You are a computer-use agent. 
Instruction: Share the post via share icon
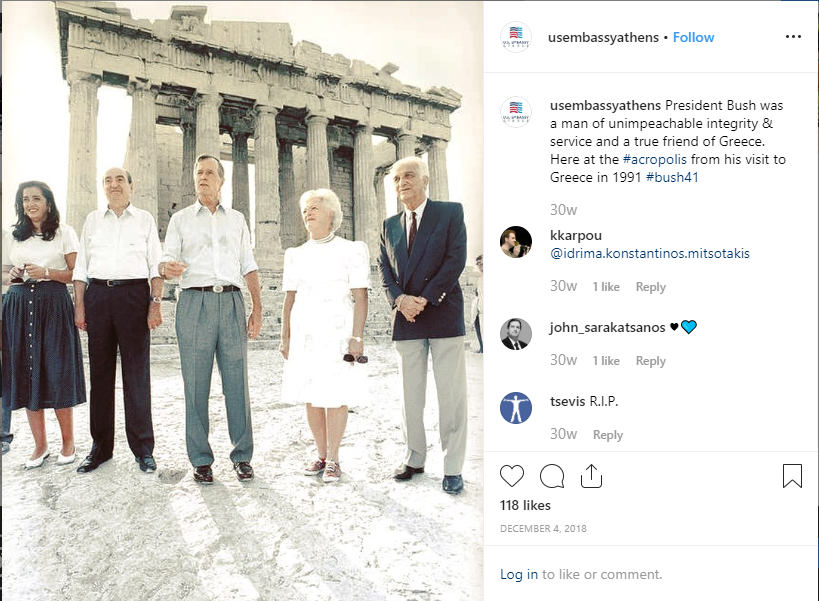point(591,476)
